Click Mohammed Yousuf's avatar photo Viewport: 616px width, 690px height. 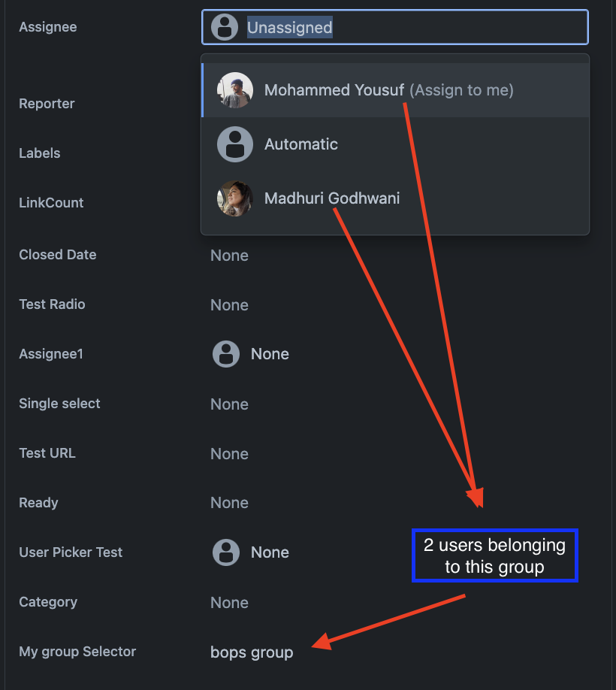click(235, 90)
